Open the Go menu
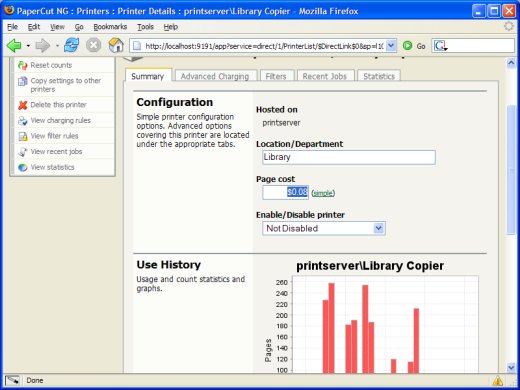 (x=79, y=27)
